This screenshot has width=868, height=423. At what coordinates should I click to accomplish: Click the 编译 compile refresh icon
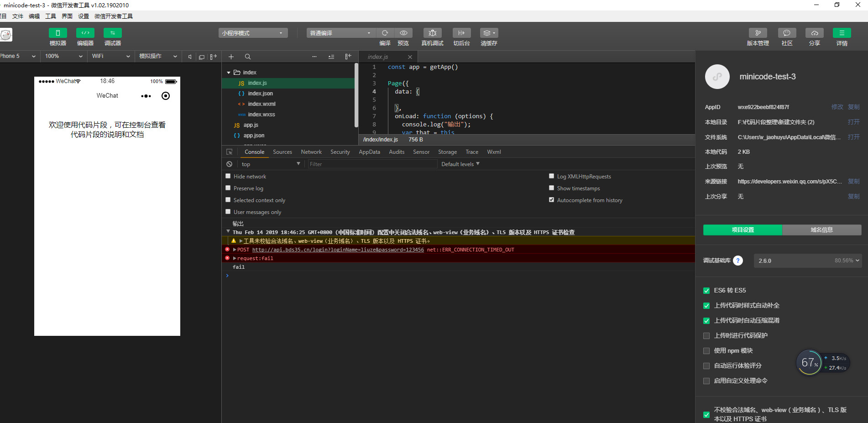click(385, 33)
